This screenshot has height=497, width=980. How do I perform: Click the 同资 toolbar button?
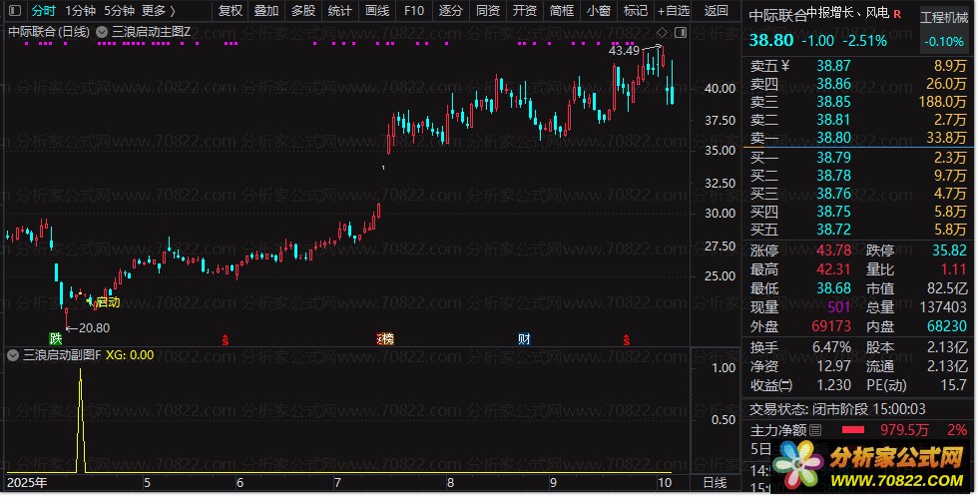pos(488,11)
